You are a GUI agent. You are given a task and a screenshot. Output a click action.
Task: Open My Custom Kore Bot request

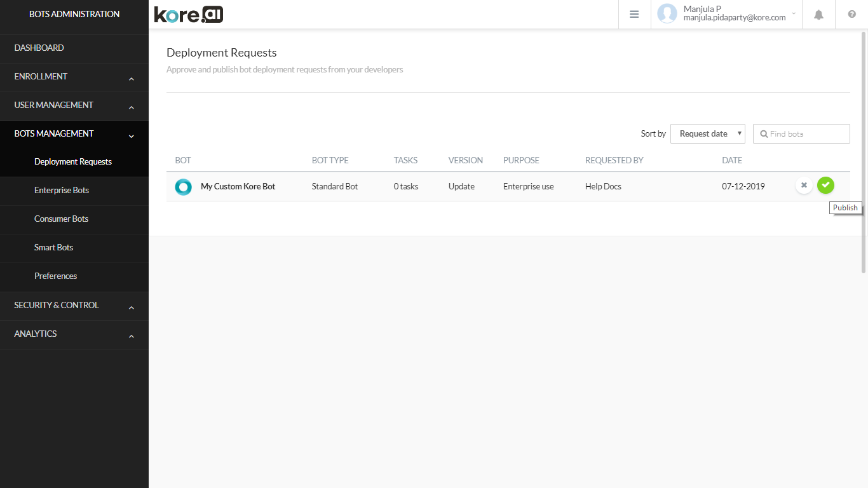pyautogui.click(x=238, y=187)
